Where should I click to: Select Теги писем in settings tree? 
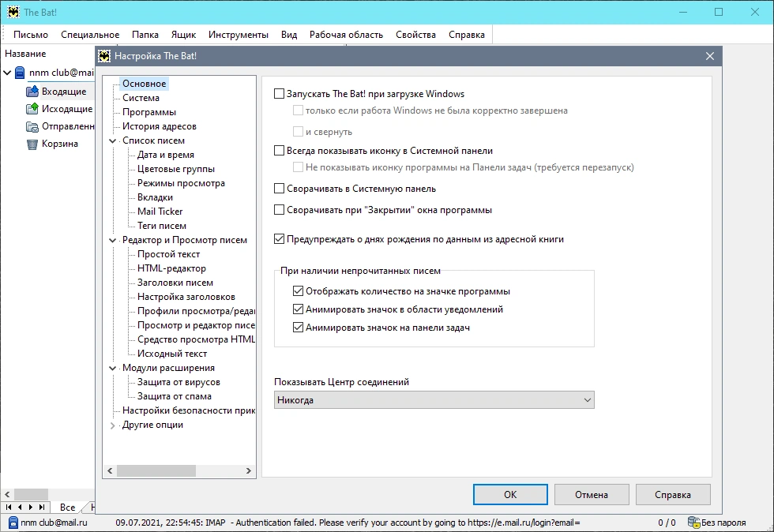(162, 226)
